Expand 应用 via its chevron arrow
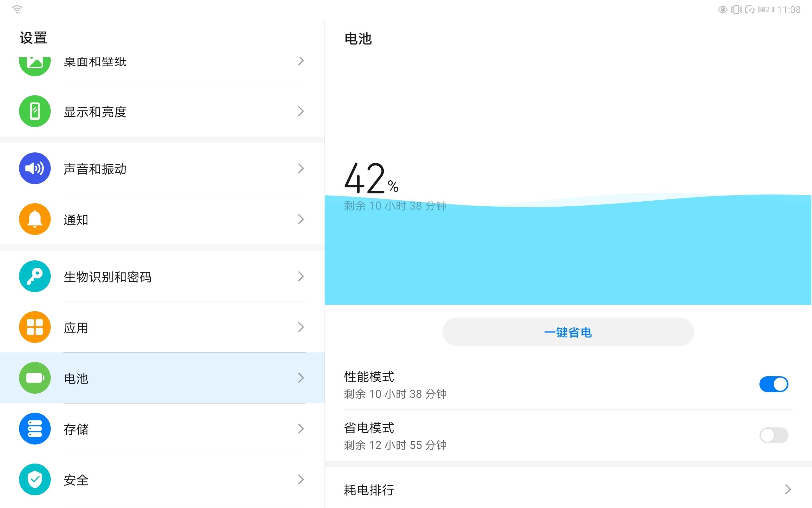Screen dimensions: 812x508 point(301,327)
